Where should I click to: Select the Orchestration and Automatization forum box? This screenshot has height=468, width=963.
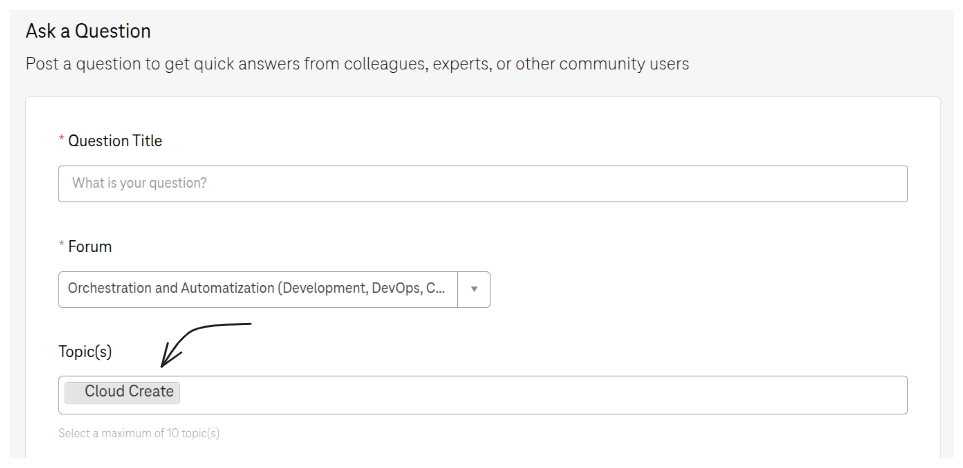[x=257, y=289]
